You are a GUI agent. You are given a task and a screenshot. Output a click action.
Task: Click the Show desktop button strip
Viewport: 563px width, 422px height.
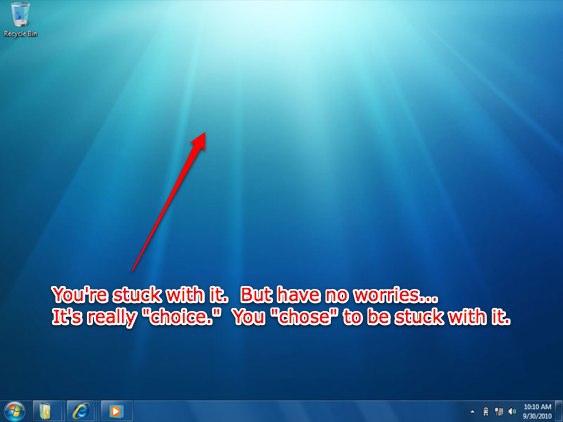click(559, 411)
